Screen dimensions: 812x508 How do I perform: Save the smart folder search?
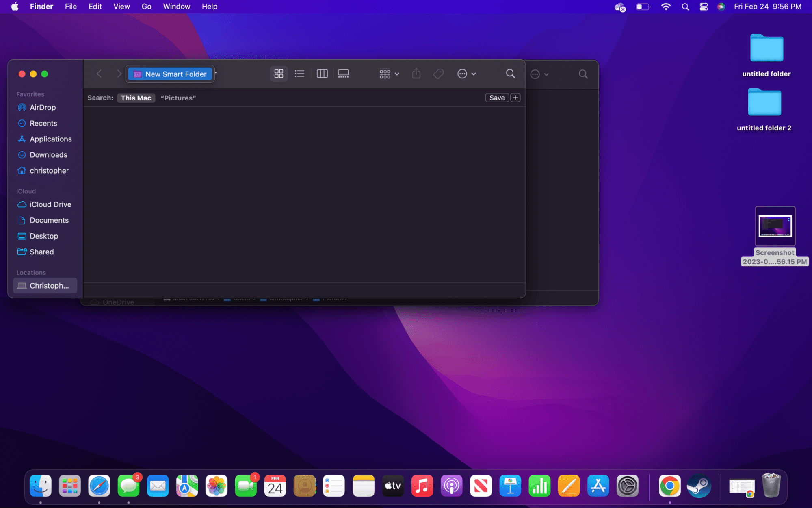tap(497, 98)
